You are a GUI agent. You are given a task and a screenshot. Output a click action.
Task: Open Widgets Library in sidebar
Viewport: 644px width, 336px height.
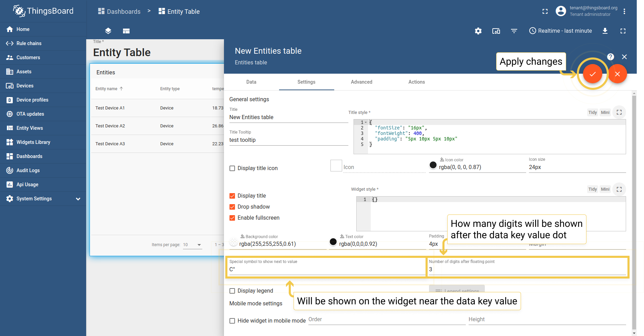(x=33, y=142)
